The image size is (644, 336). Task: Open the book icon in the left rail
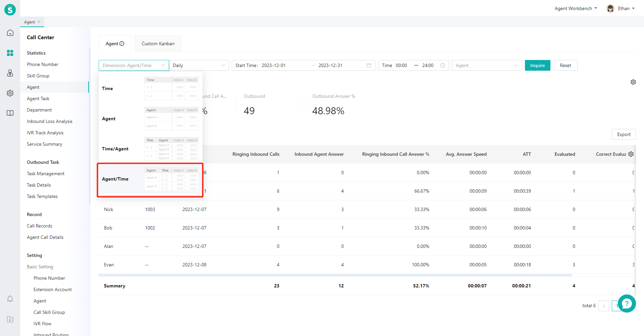coord(10,113)
